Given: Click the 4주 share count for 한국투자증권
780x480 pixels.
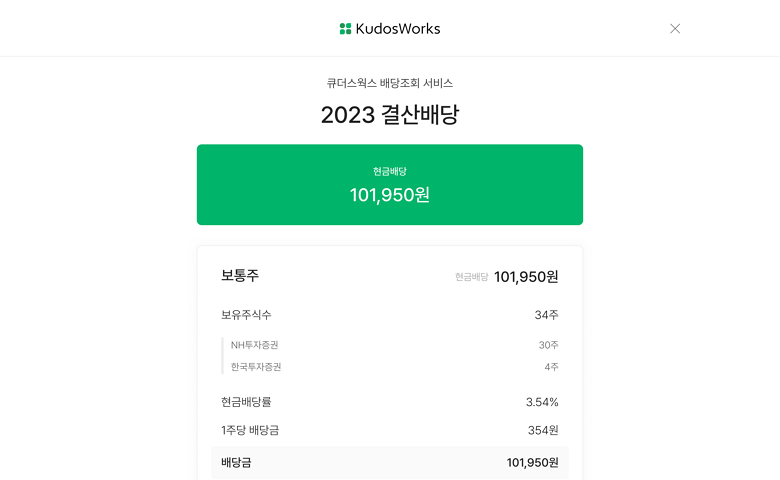Looking at the screenshot, I should (x=551, y=367).
